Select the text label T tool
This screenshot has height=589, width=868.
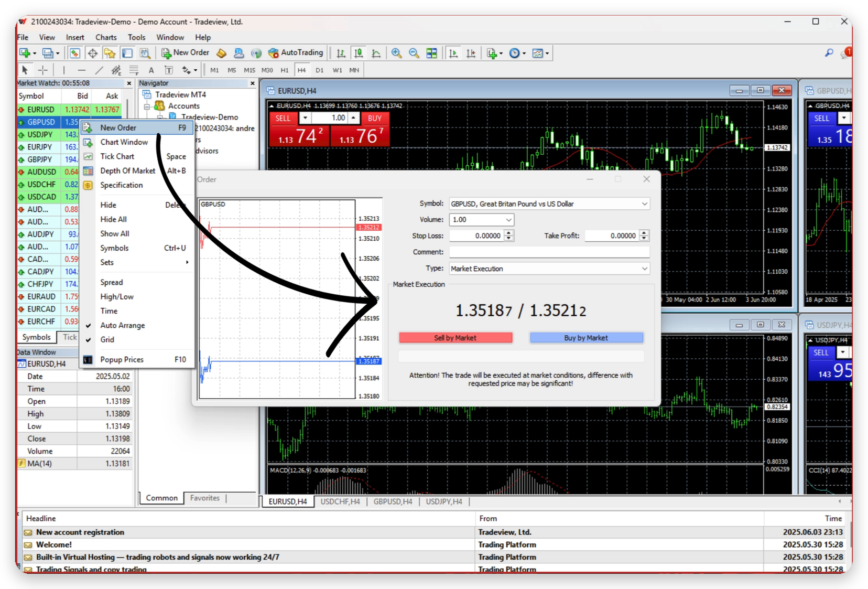(x=169, y=70)
